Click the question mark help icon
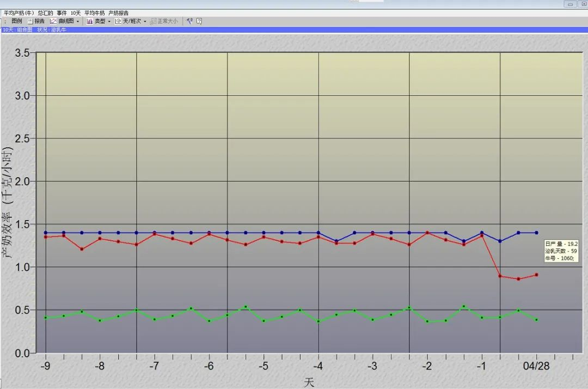The height and width of the screenshot is (389, 588). pyautogui.click(x=199, y=21)
